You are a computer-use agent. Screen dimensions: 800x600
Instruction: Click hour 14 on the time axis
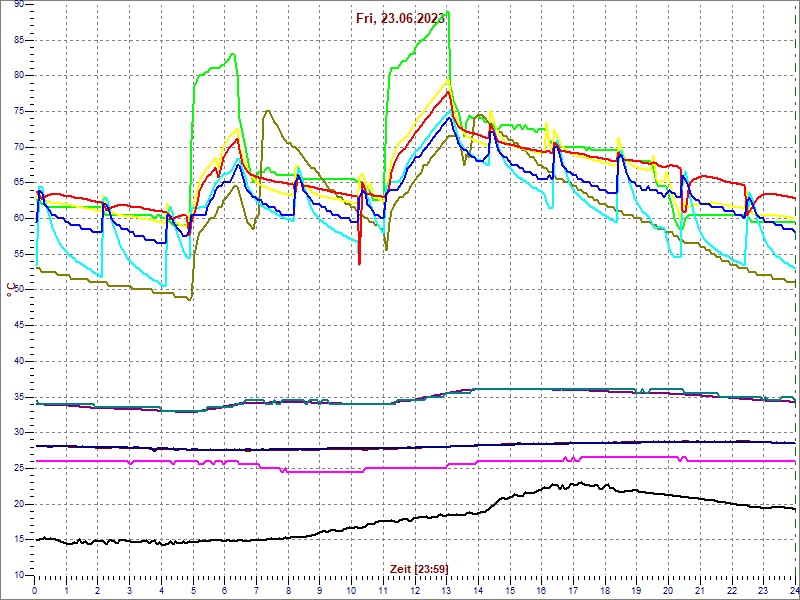click(478, 590)
